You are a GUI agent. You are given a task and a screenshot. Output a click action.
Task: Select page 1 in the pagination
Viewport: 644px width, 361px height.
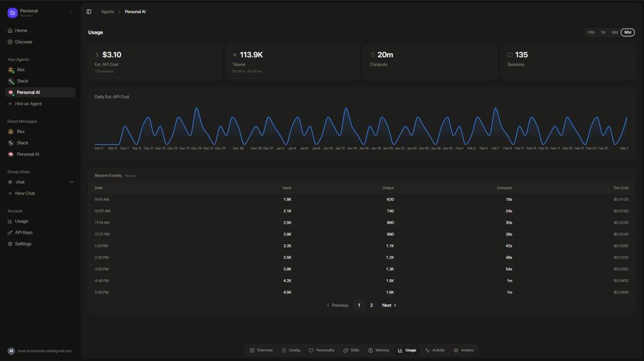pyautogui.click(x=359, y=305)
